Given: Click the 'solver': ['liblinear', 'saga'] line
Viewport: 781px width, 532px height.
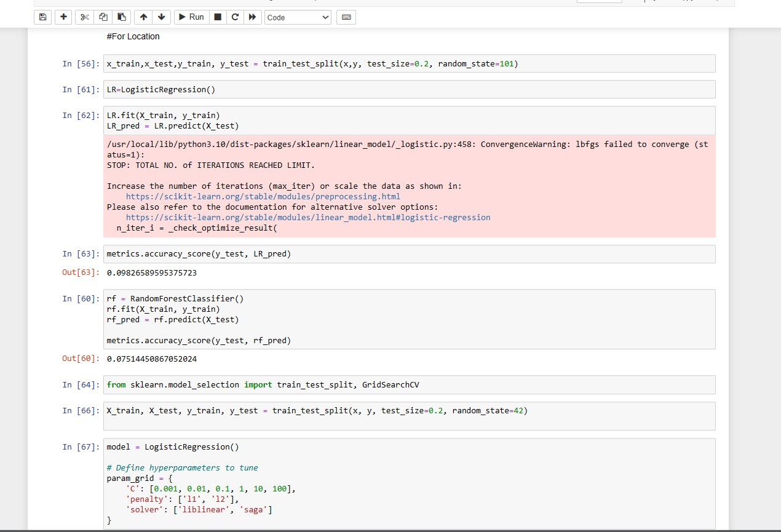Looking at the screenshot, I should (199, 510).
